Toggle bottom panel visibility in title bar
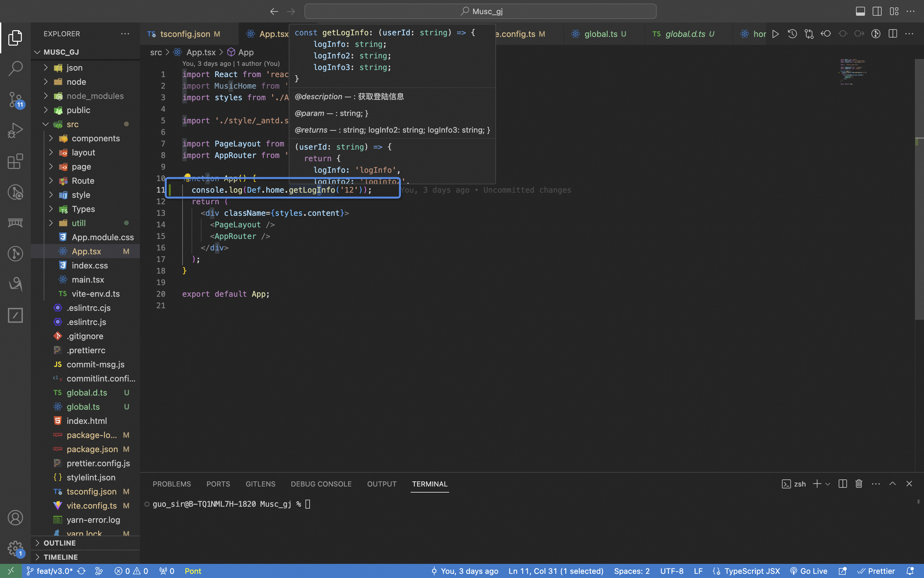924x578 pixels. 860,12
